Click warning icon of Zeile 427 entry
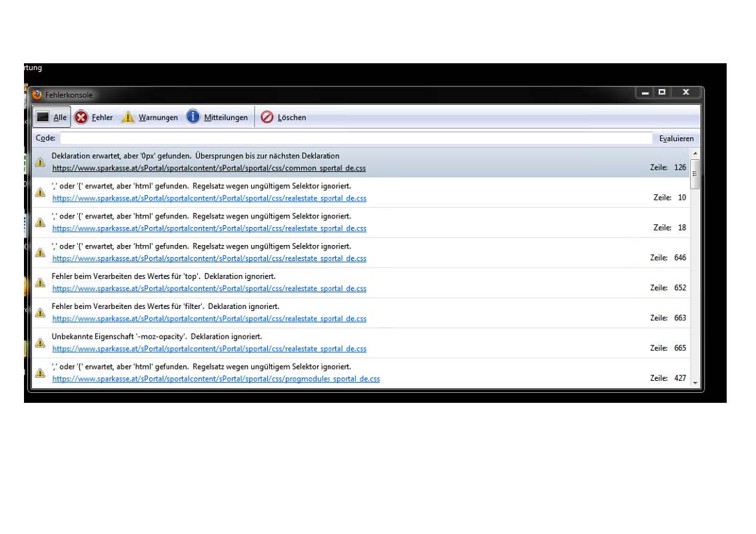Viewport: 756px width, 534px height. [x=41, y=373]
